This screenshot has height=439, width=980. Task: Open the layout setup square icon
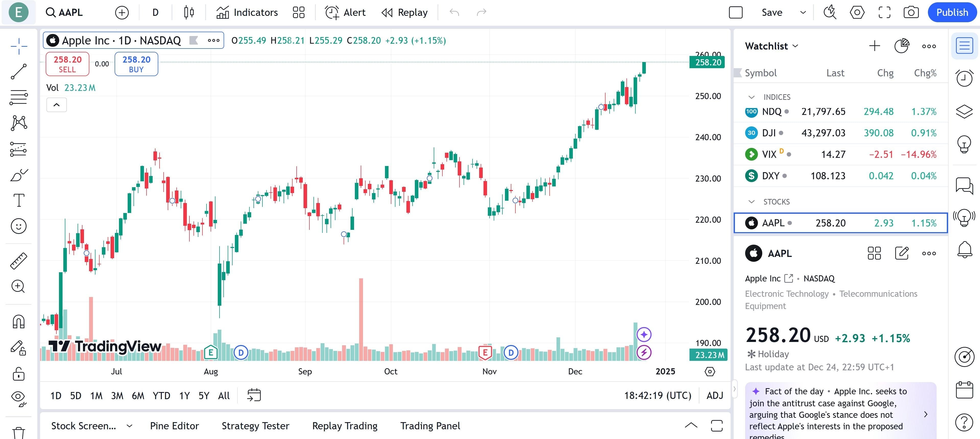(736, 13)
